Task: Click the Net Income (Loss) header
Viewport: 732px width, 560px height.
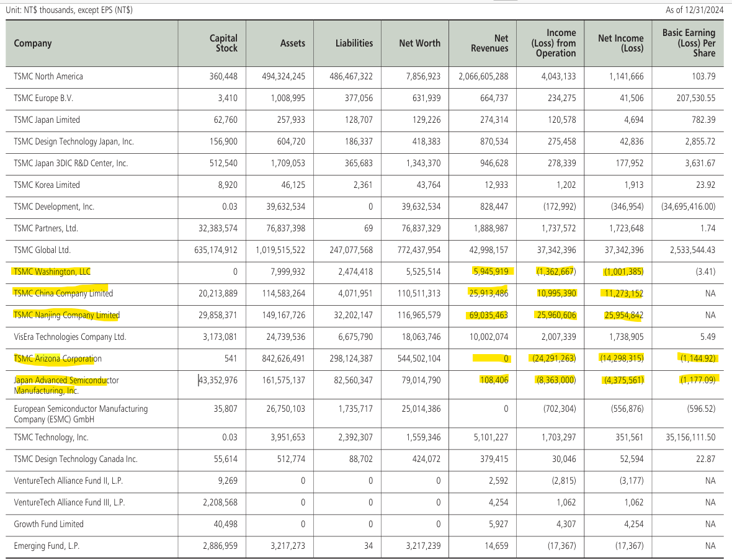Action: tap(620, 43)
